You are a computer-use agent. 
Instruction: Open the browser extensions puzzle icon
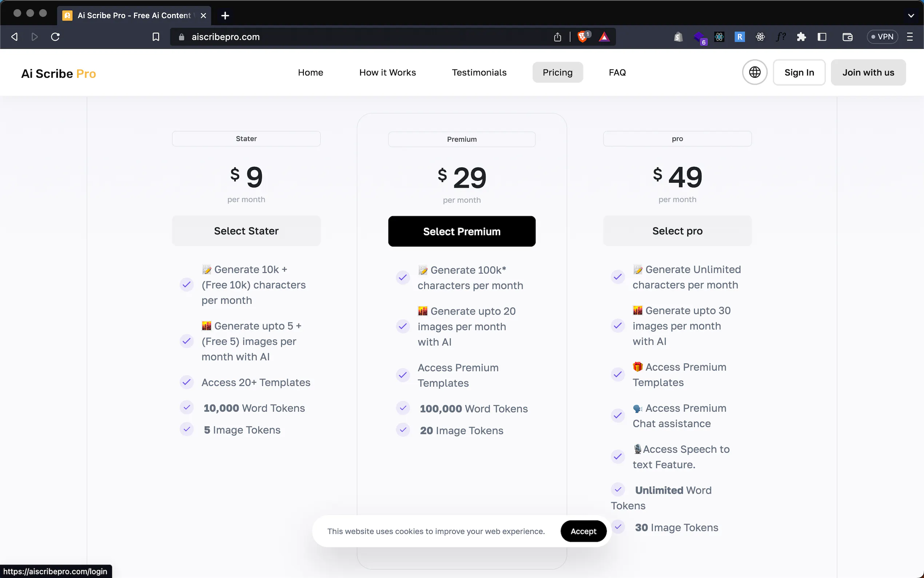[801, 37]
